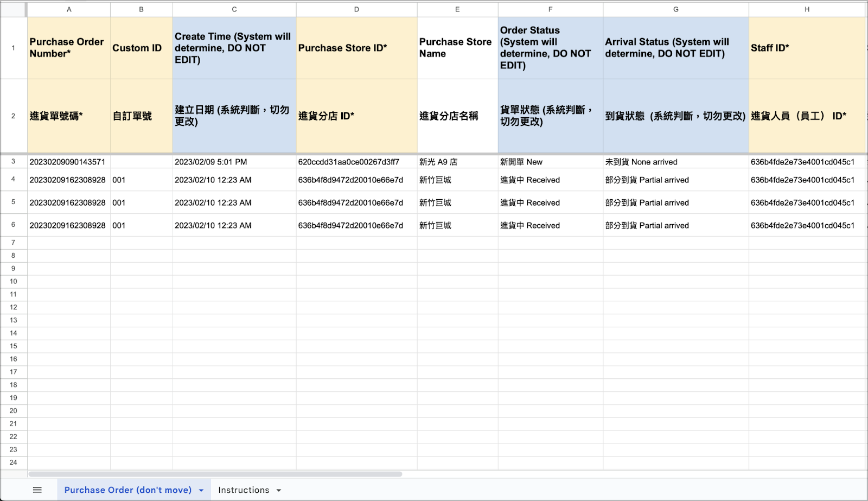Image resolution: width=868 pixels, height=501 pixels.
Task: Open the Instructions sheet tab menu
Action: 279,490
